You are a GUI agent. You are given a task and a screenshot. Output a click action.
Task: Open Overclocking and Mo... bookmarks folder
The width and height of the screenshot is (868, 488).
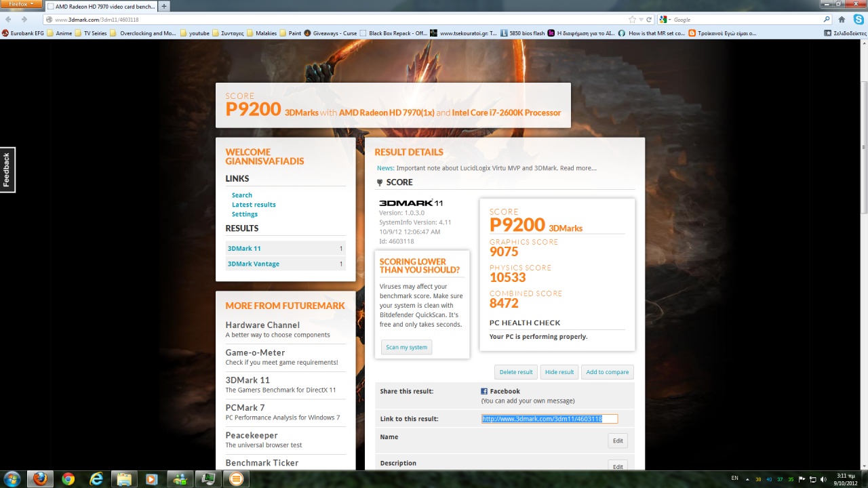click(143, 33)
